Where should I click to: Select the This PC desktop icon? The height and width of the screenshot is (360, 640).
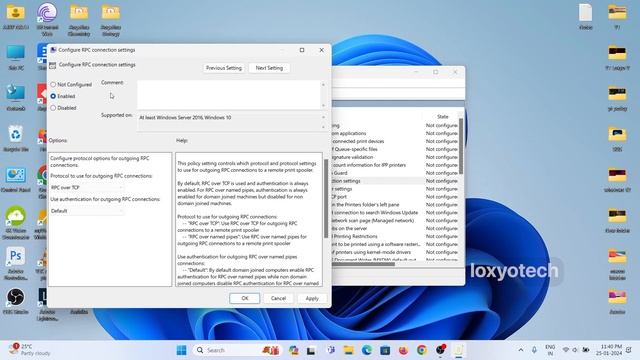(x=16, y=58)
